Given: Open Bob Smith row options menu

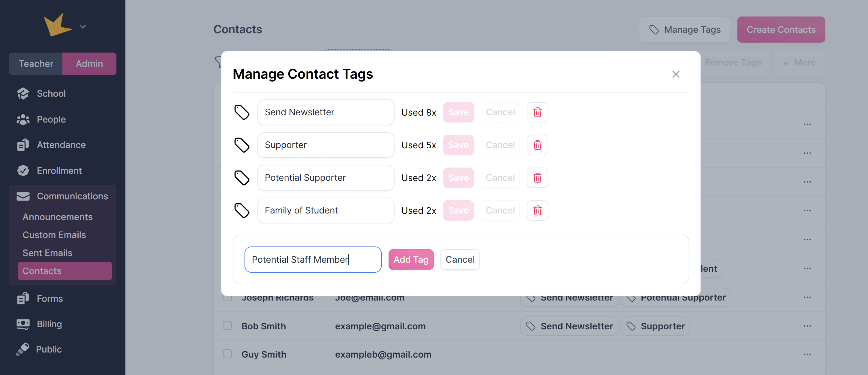Looking at the screenshot, I should coord(807,326).
